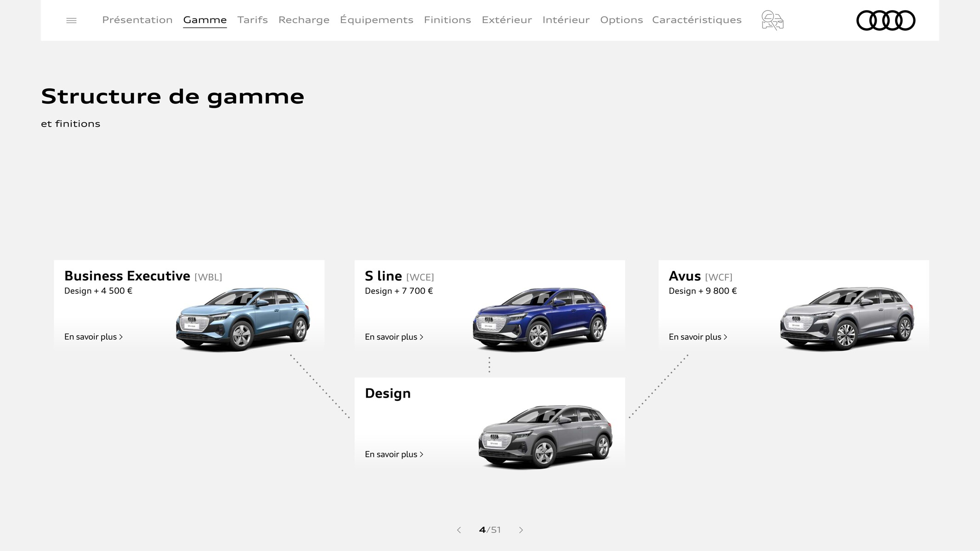Open the Finitions tab
Screen dimensions: 980x551
448,20
